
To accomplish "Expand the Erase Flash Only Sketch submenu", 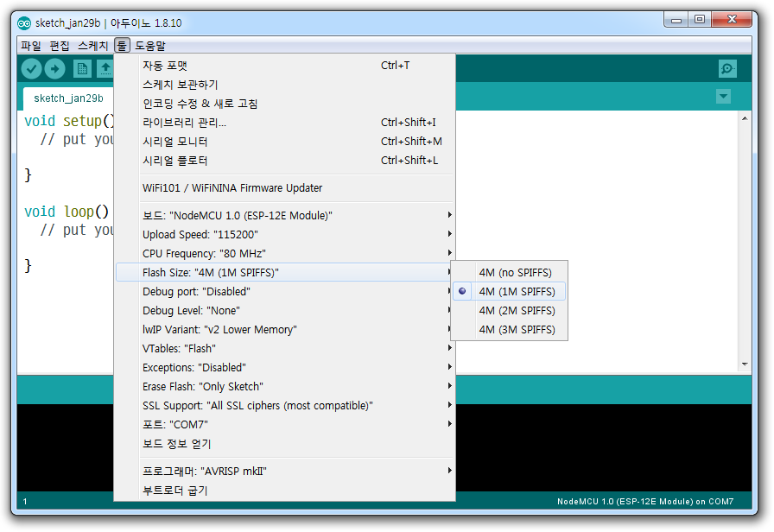I will pos(285,386).
